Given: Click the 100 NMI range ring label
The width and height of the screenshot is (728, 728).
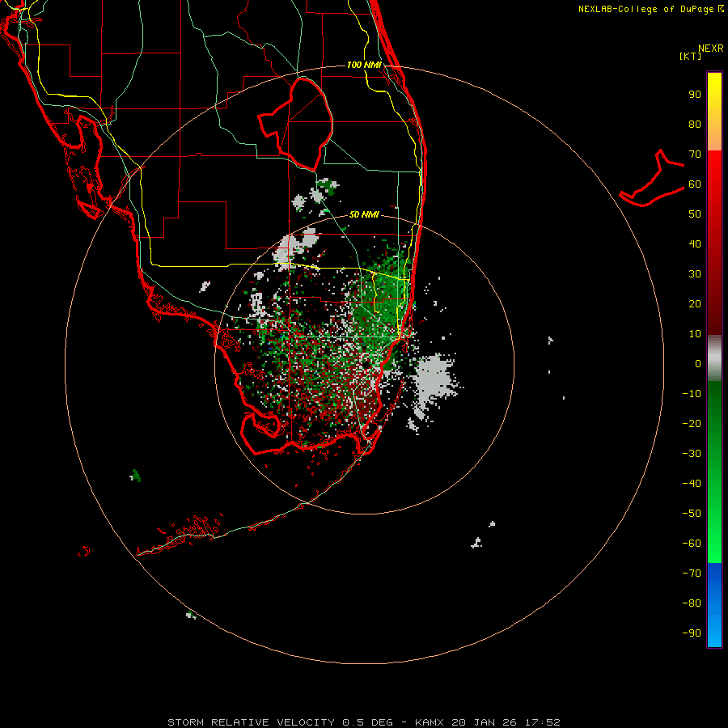Looking at the screenshot, I should click(364, 65).
